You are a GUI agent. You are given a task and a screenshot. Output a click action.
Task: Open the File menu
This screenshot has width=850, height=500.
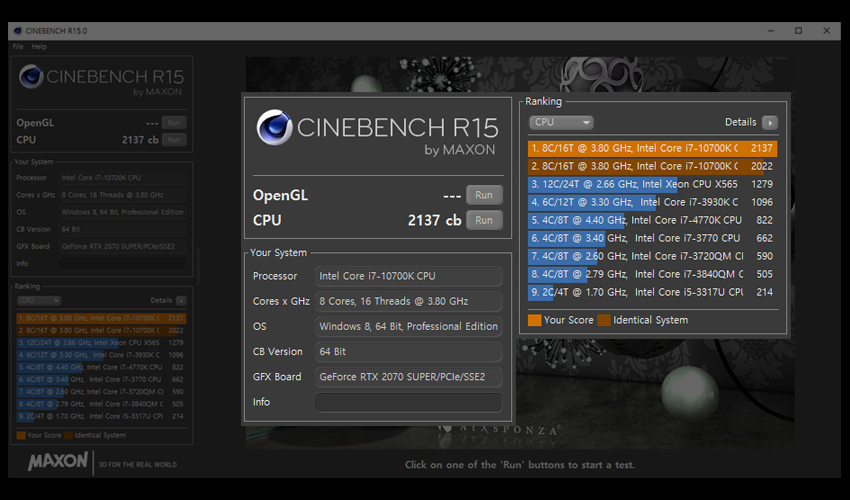pos(18,47)
